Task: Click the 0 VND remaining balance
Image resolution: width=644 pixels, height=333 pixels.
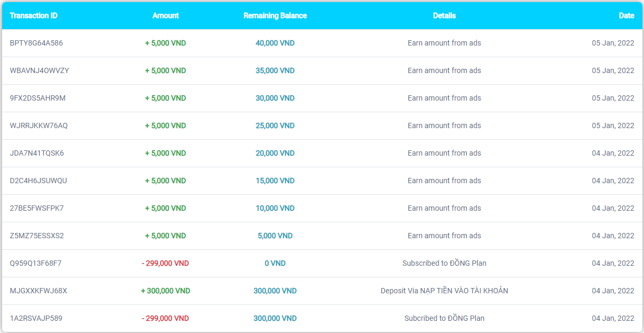Action: pos(275,263)
